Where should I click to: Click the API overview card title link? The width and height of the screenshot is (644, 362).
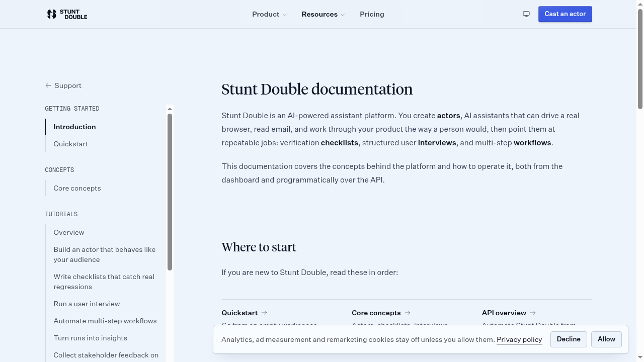click(x=504, y=313)
